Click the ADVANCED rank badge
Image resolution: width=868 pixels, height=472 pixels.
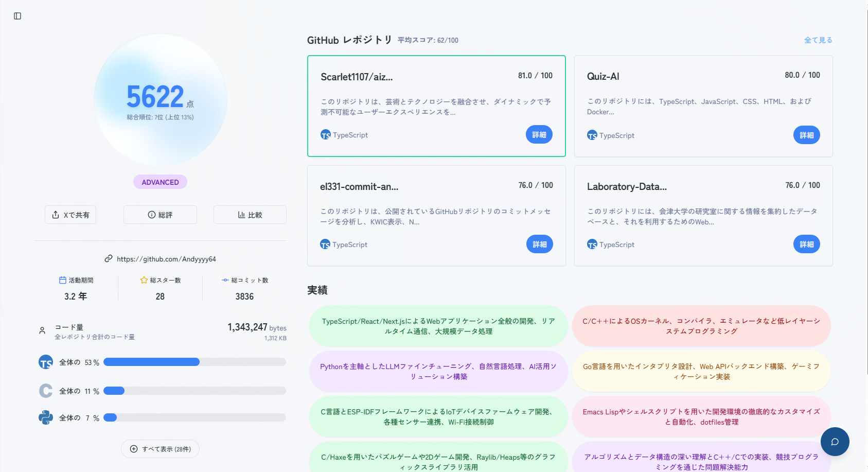tap(160, 182)
